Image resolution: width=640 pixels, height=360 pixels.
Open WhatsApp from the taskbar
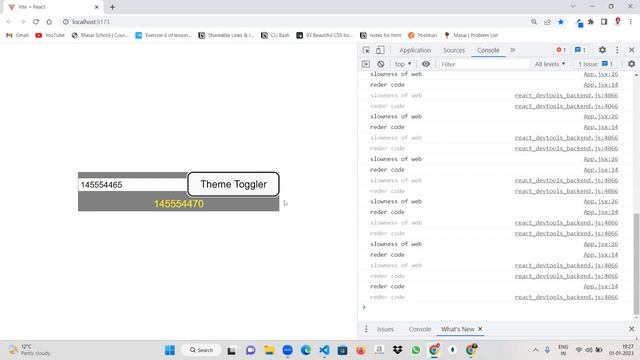click(416, 350)
